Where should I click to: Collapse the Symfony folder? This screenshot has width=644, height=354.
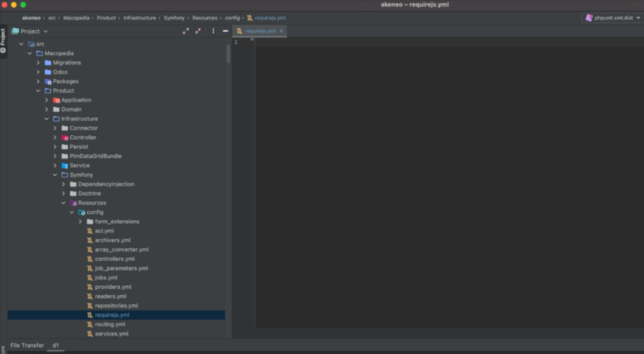(55, 175)
